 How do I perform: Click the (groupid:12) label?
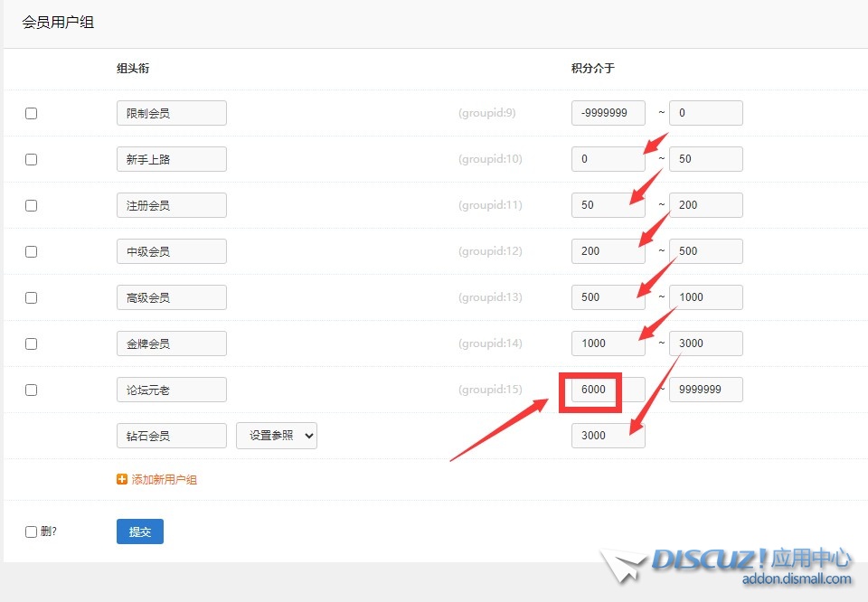(x=490, y=251)
